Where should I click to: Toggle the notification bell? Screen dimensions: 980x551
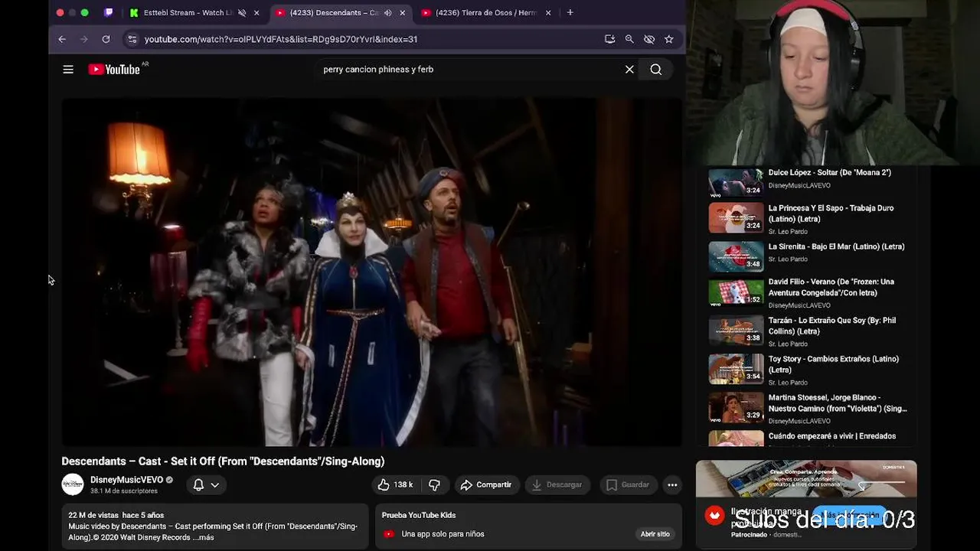198,484
